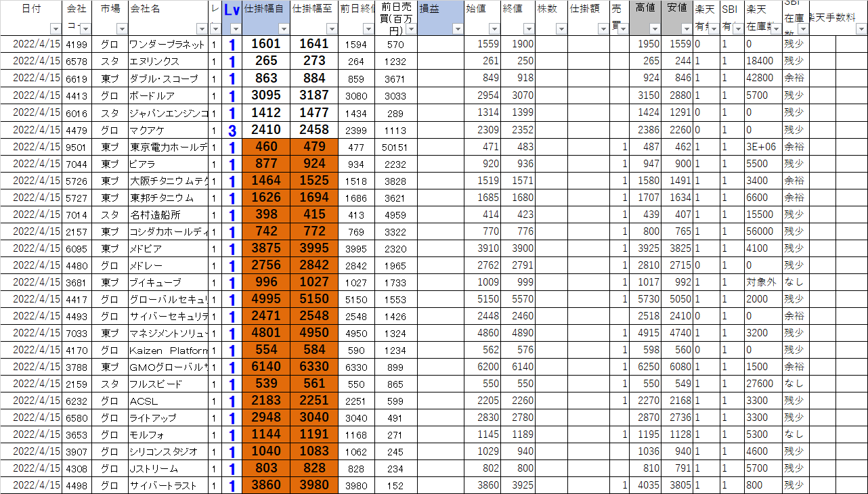Click company code cell 7033
Screen dimensions: 868x494
click(x=77, y=333)
